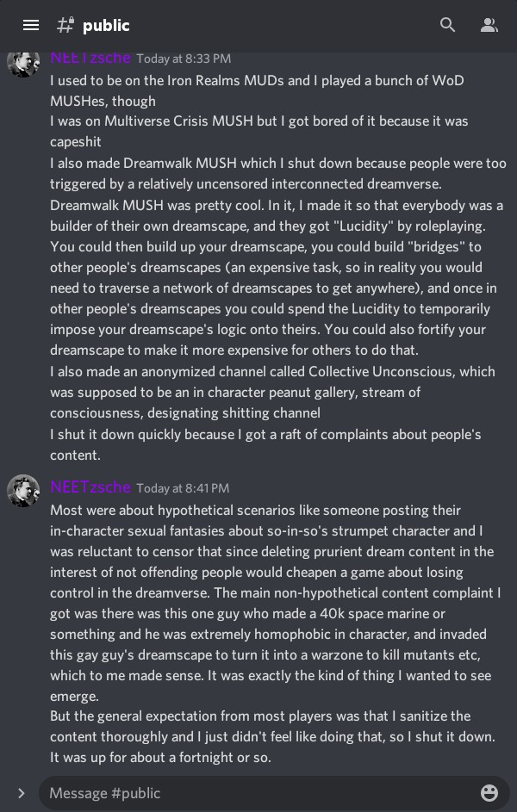Select the Multiverse Crisis MUSH message
Screen dimensions: 517x812
click(x=258, y=131)
